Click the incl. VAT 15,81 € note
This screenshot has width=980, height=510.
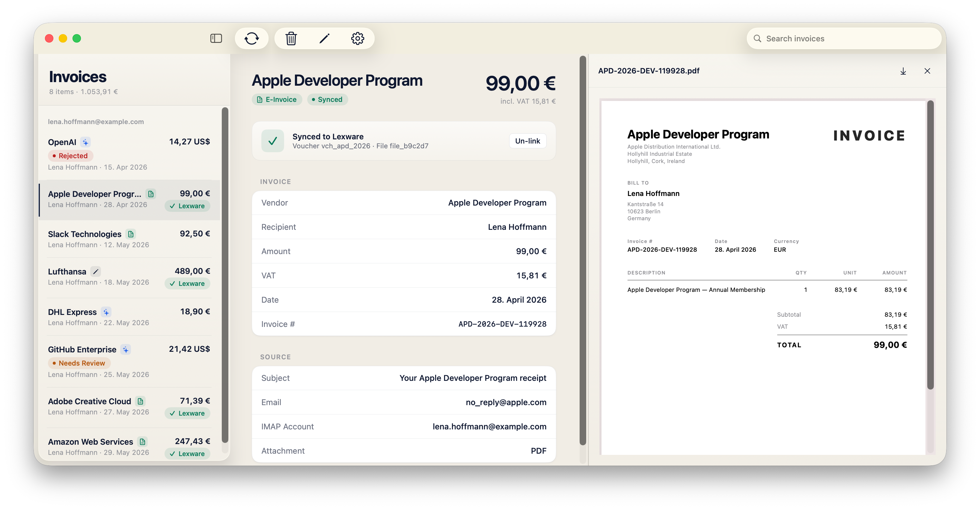(x=528, y=101)
